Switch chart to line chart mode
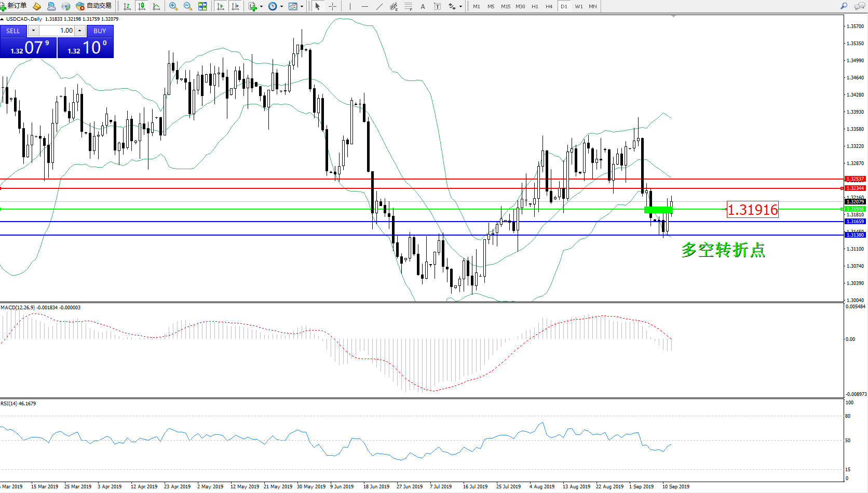Image resolution: width=868 pixels, height=493 pixels. [x=156, y=6]
